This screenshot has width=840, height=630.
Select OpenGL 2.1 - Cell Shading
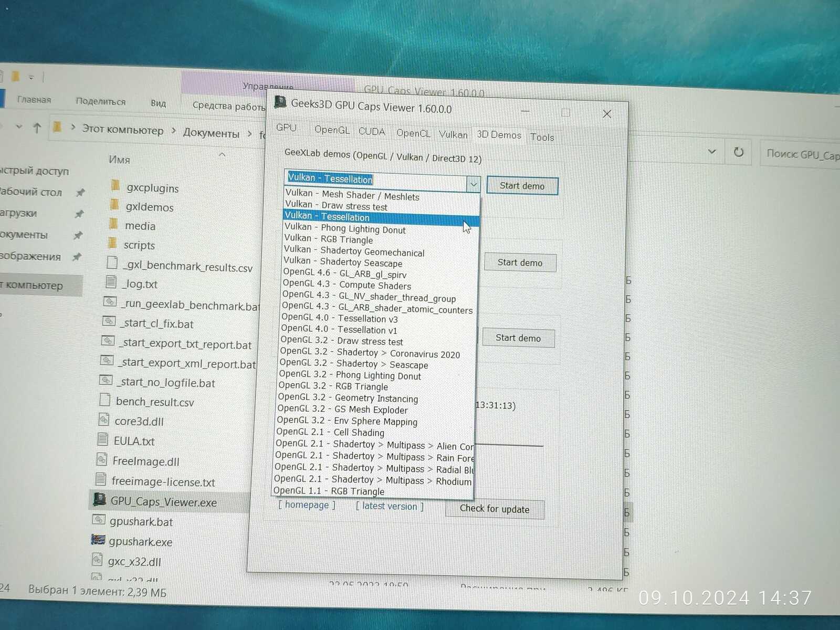point(375,432)
